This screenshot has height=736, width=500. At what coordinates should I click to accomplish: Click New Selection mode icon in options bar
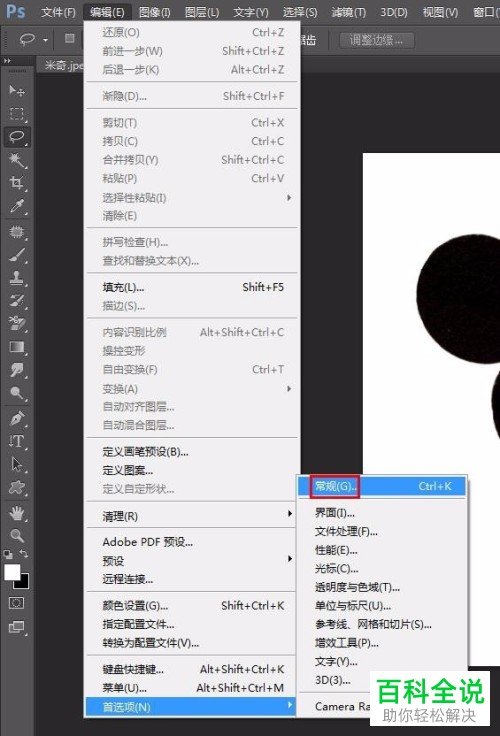click(x=69, y=38)
